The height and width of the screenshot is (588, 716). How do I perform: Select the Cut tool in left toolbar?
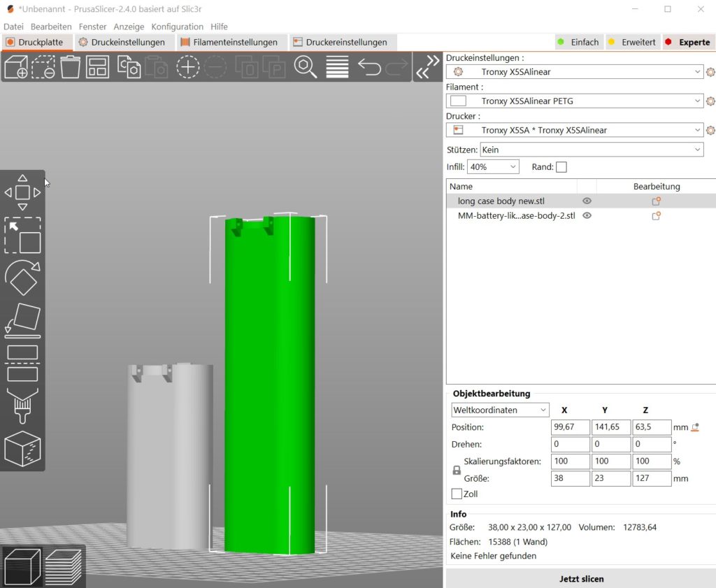coord(22,364)
